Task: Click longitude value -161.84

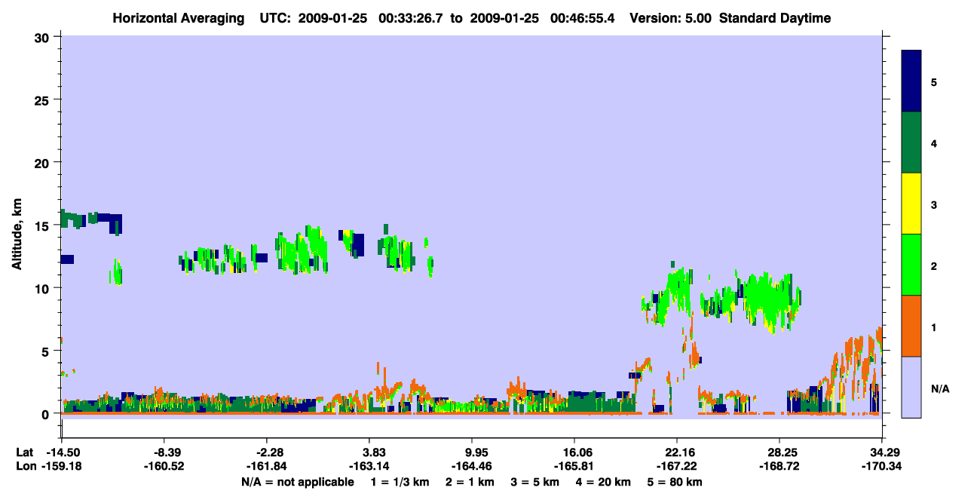Action: click(267, 466)
